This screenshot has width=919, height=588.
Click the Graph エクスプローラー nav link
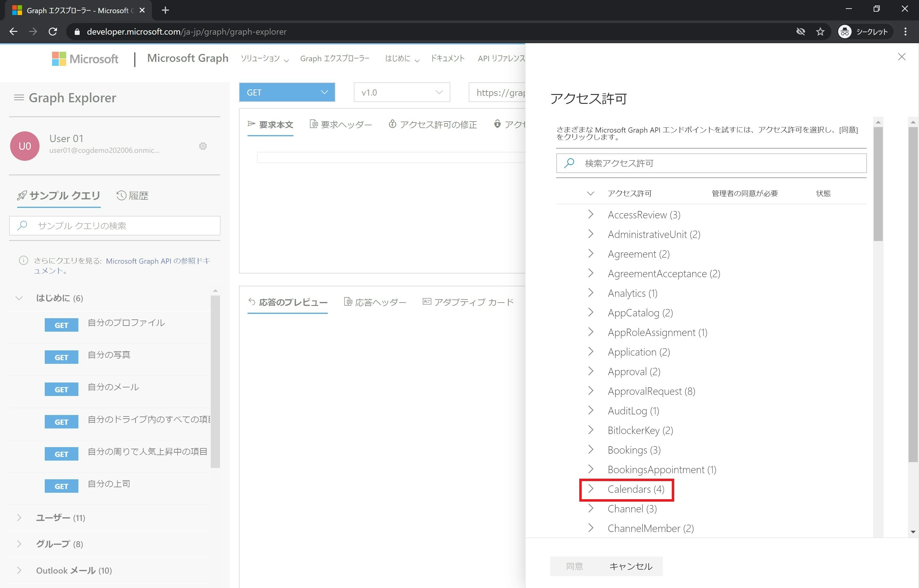click(x=335, y=58)
